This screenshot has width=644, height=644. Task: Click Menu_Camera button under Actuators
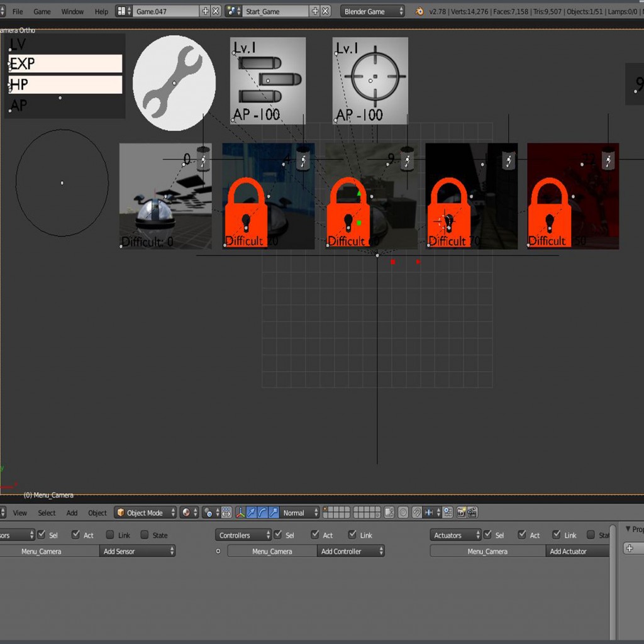tap(487, 552)
